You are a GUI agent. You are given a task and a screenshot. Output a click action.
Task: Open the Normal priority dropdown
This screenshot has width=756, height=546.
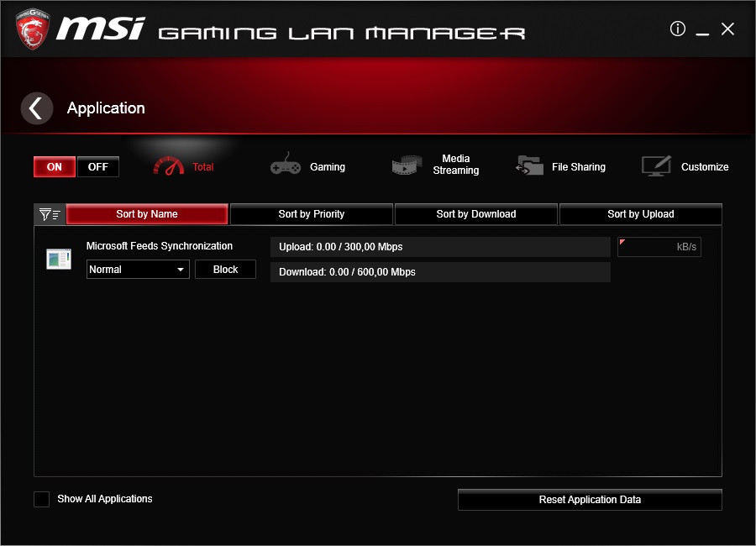coord(138,269)
